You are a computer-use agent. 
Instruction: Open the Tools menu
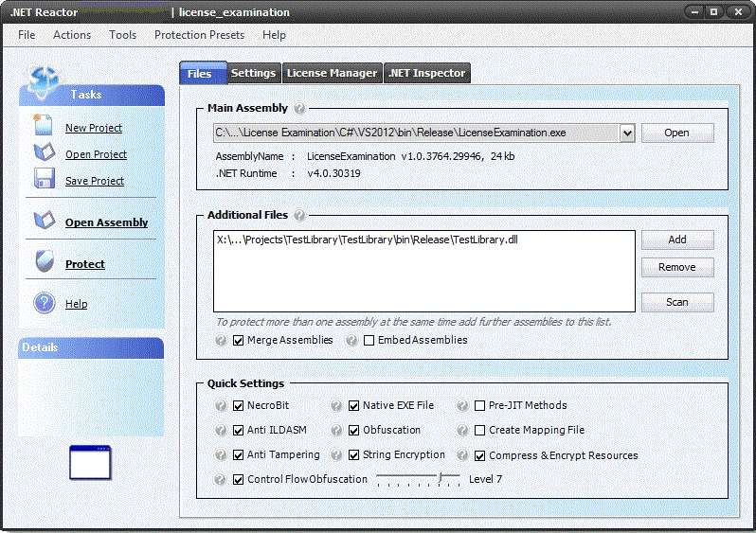[x=122, y=35]
